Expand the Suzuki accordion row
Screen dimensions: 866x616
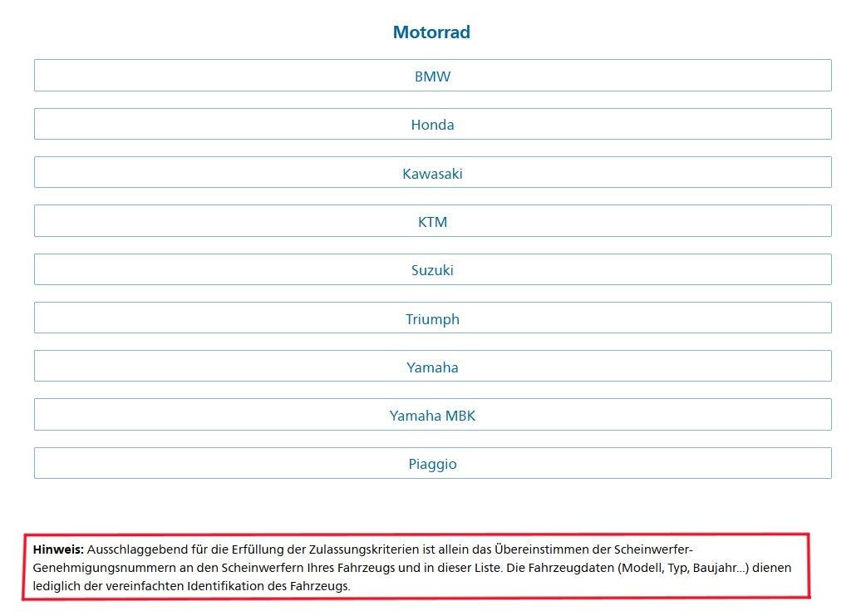point(432,269)
